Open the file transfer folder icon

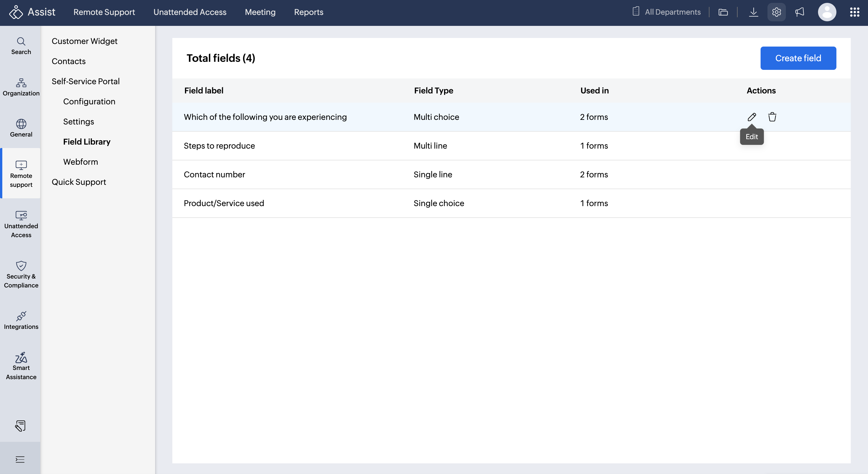723,12
